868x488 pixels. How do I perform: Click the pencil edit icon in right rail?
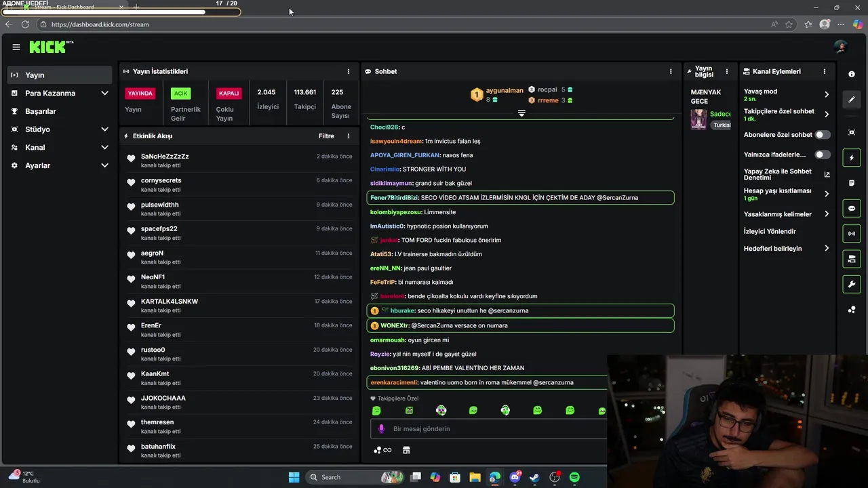(x=852, y=100)
